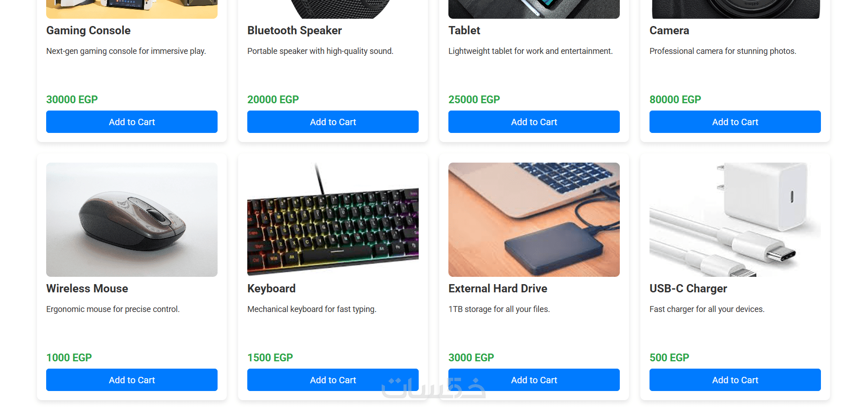Click the Gaming Console image
This screenshot has height=407, width=868.
click(x=132, y=9)
